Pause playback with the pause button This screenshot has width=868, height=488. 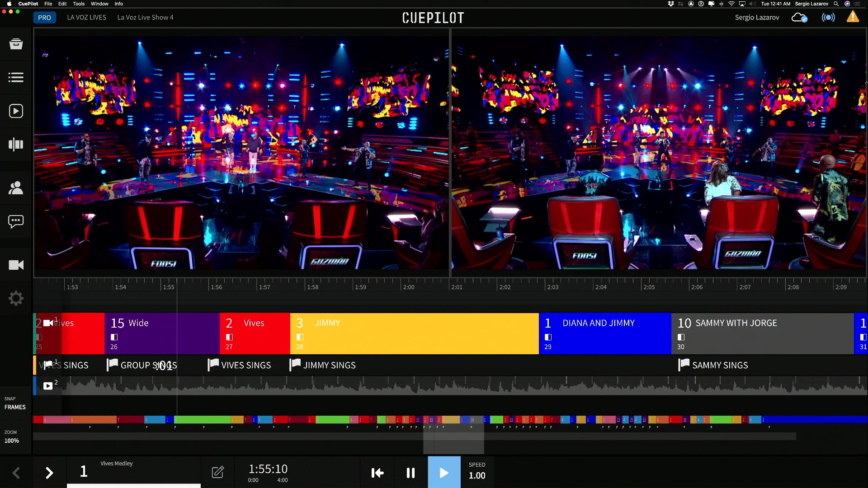pos(410,473)
